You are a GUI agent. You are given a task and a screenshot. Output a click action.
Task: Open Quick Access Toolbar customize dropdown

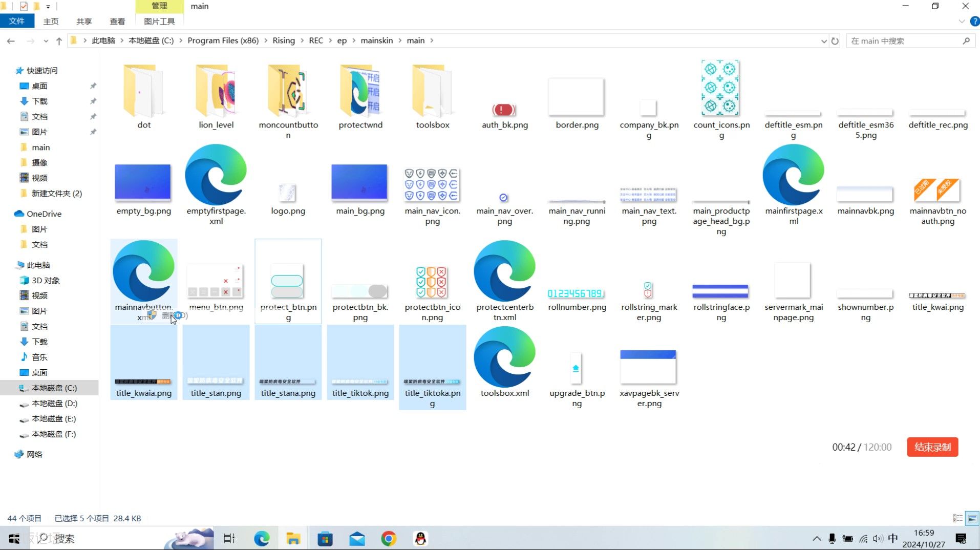[x=48, y=7]
